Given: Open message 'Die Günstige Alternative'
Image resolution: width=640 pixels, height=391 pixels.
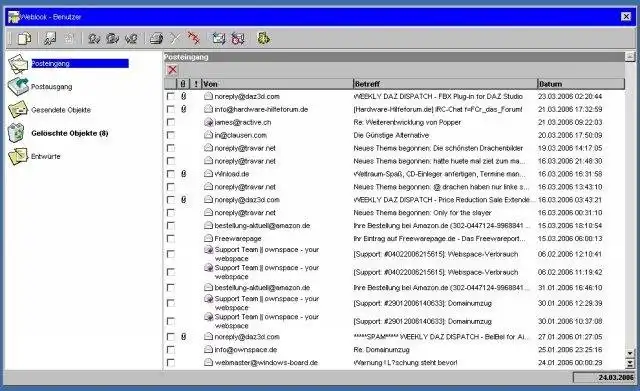Looking at the screenshot, I should click(391, 135).
